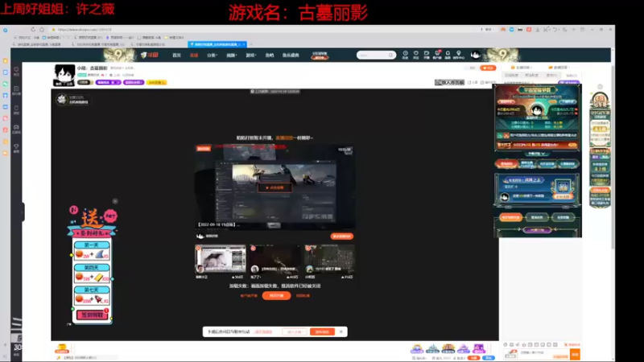Click the browser refresh icon

click(x=33, y=30)
